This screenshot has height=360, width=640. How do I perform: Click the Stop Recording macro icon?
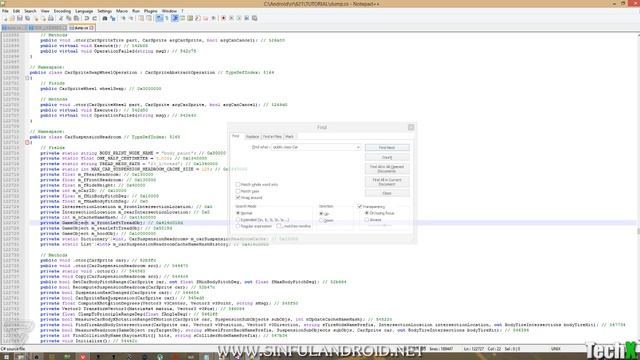(x=231, y=18)
